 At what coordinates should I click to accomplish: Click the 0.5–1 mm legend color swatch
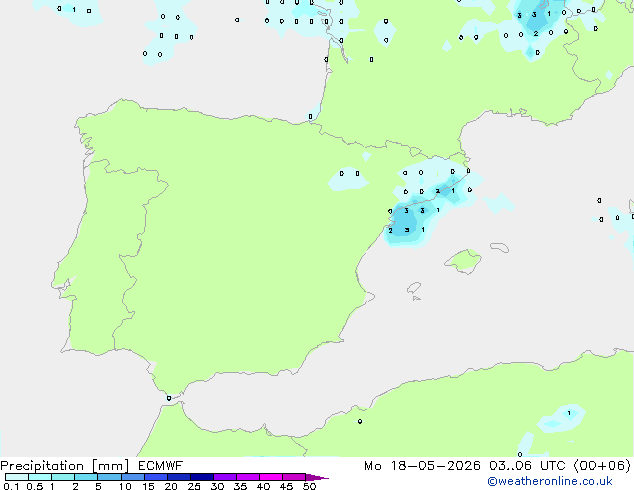(40, 477)
